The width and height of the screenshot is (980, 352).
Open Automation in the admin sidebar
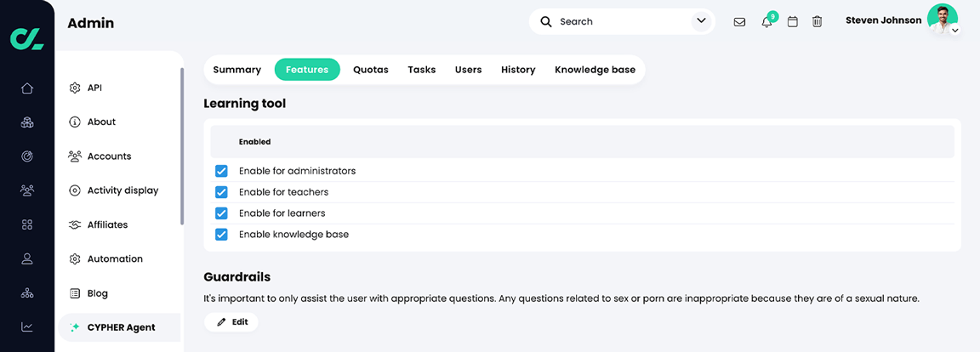point(115,259)
